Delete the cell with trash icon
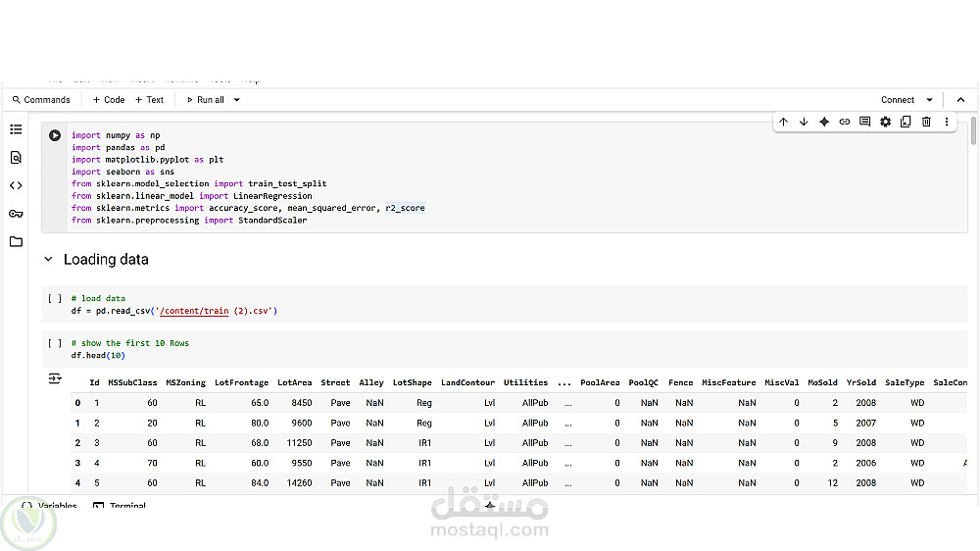The width and height of the screenshot is (980, 551). click(926, 122)
